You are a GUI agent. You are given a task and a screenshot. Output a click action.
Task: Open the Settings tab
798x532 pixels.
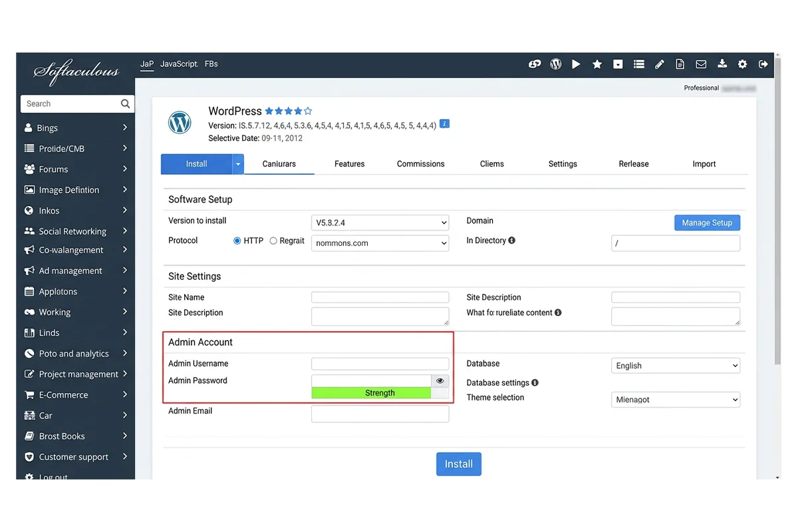(x=563, y=164)
